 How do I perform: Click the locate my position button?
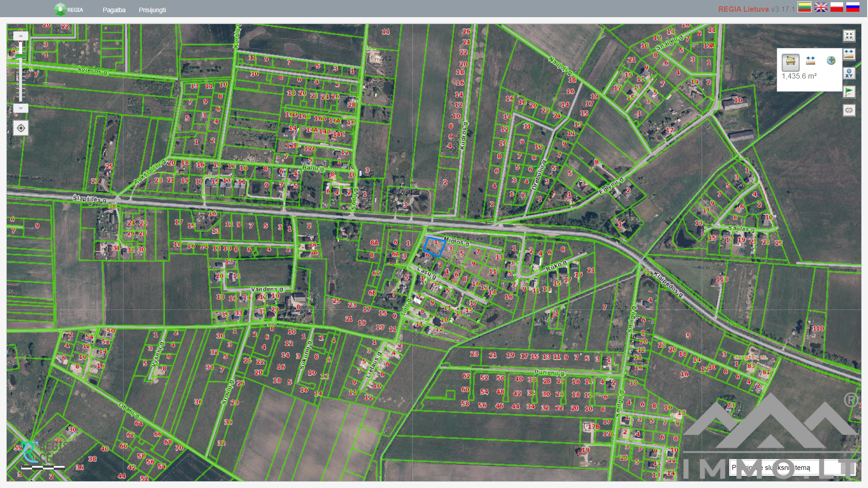click(x=21, y=128)
